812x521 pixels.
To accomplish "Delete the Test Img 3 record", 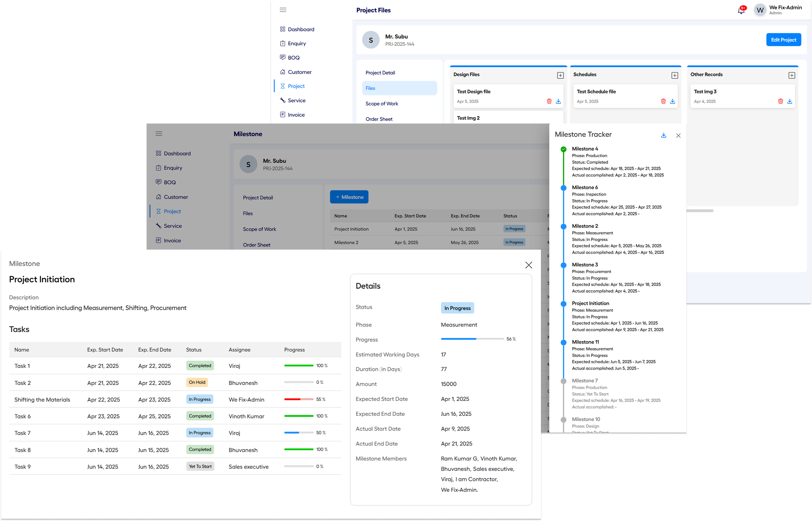I will (780, 102).
